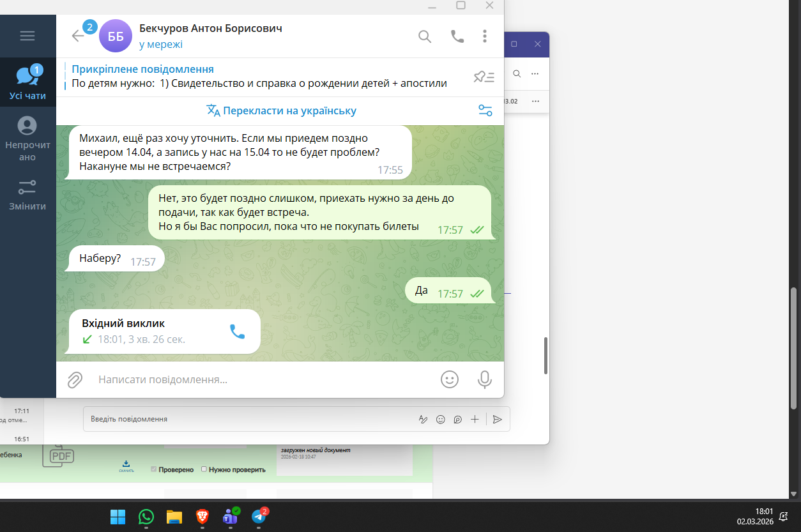Open the taskbar clock showing 18:01
801x532 pixels.
(755, 516)
